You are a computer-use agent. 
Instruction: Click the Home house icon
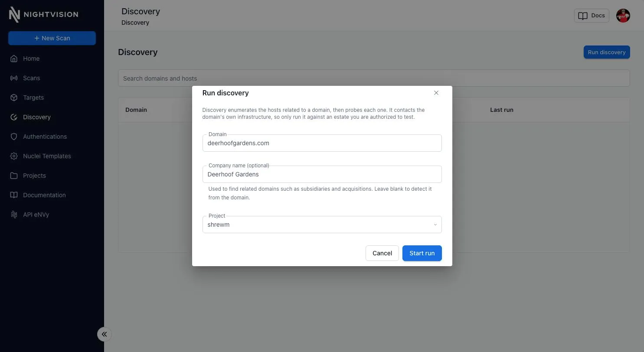tap(14, 59)
